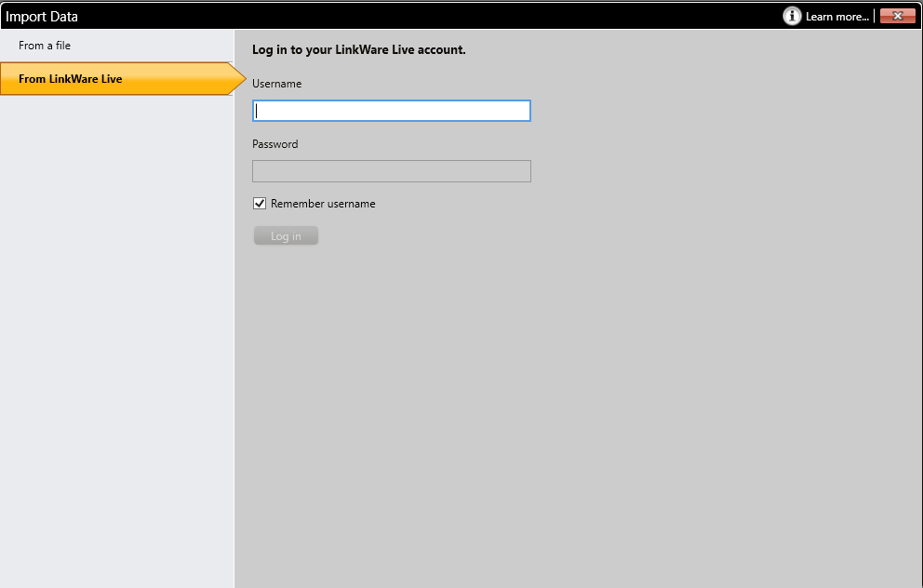Click the info icon beside Learn more
This screenshot has width=923, height=588.
pos(792,16)
